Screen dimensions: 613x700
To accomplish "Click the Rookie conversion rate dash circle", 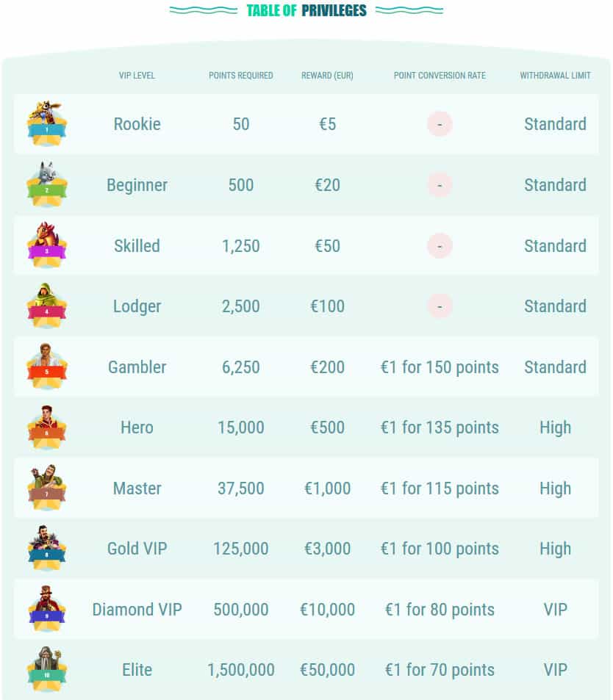I will point(440,124).
